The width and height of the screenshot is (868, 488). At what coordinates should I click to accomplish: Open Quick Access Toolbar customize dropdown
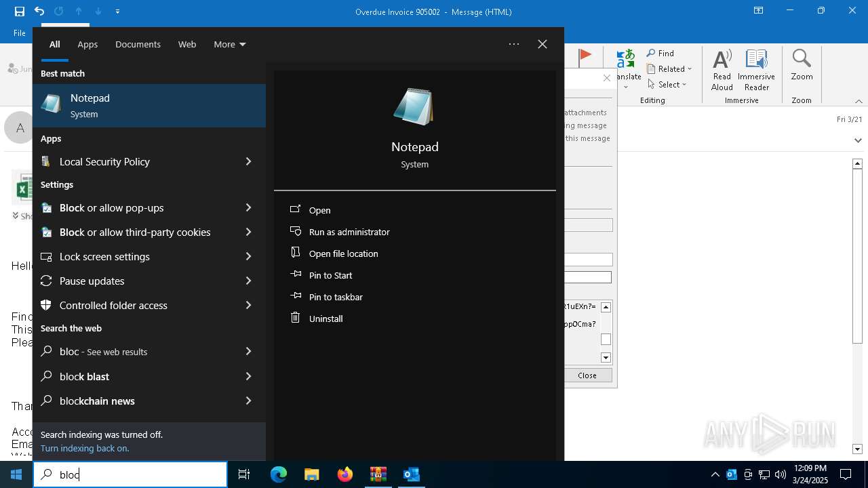coord(118,12)
